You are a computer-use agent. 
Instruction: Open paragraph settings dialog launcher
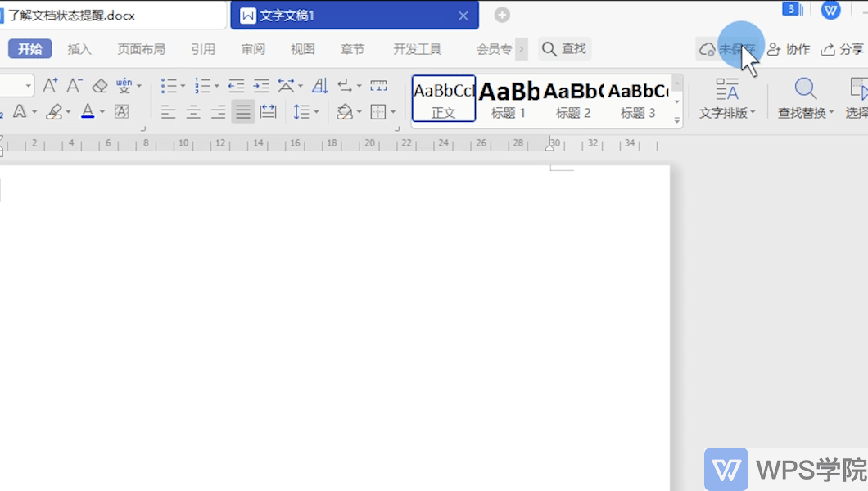click(397, 128)
